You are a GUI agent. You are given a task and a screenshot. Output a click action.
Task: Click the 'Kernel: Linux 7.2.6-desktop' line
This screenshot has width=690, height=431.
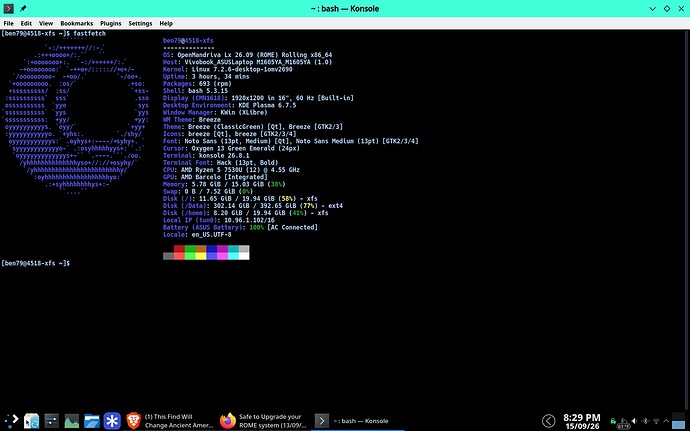(x=228, y=69)
